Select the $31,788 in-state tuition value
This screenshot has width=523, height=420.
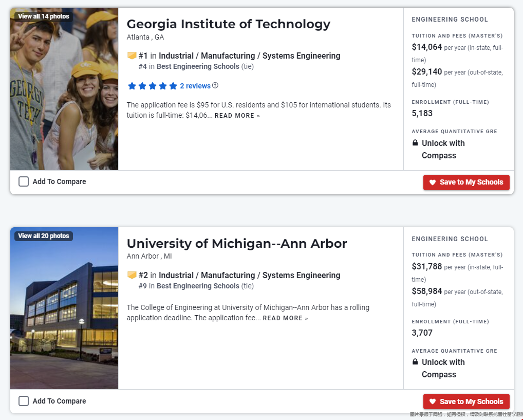(x=426, y=266)
